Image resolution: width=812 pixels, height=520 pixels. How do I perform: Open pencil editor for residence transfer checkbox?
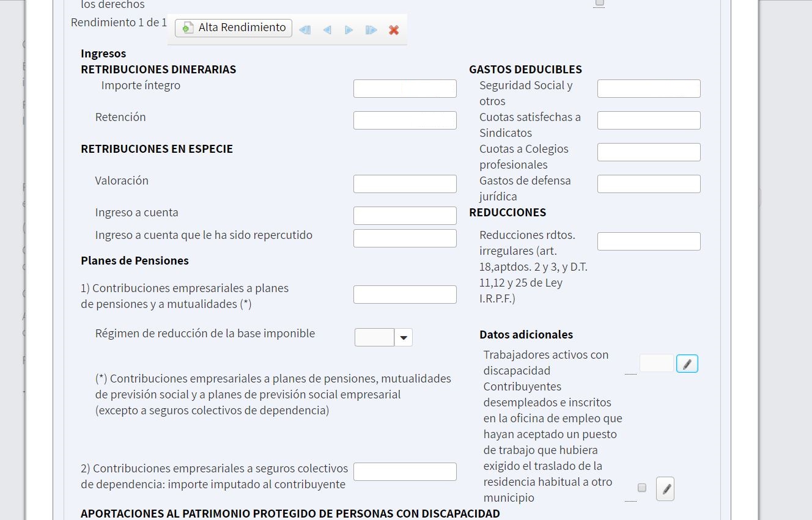point(665,489)
